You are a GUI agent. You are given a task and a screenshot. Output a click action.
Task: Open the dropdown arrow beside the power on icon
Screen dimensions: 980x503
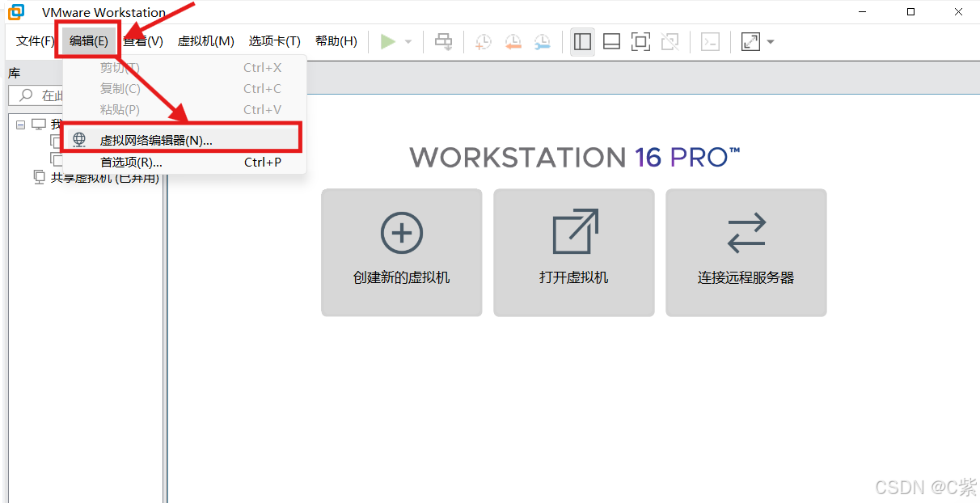[408, 42]
